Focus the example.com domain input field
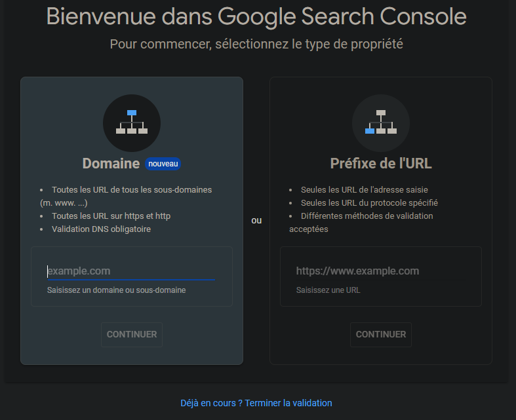516x420 pixels. [131, 271]
